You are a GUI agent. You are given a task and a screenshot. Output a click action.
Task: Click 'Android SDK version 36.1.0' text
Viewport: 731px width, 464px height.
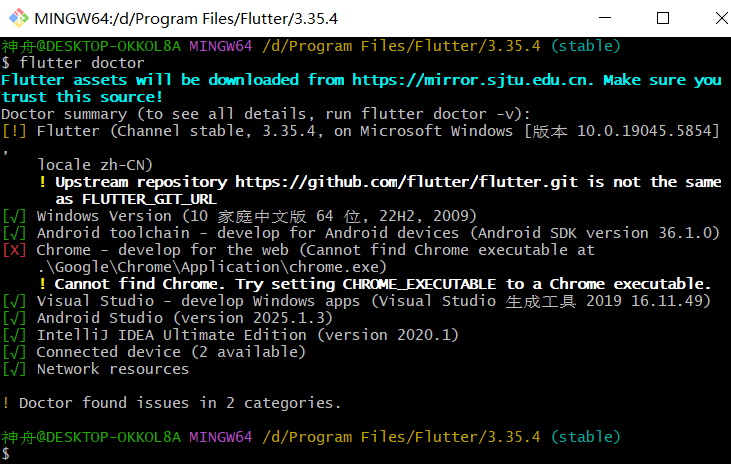[596, 233]
